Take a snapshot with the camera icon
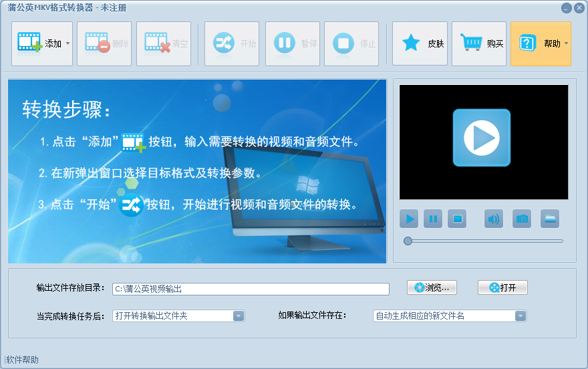The height and width of the screenshot is (369, 588). (522, 219)
